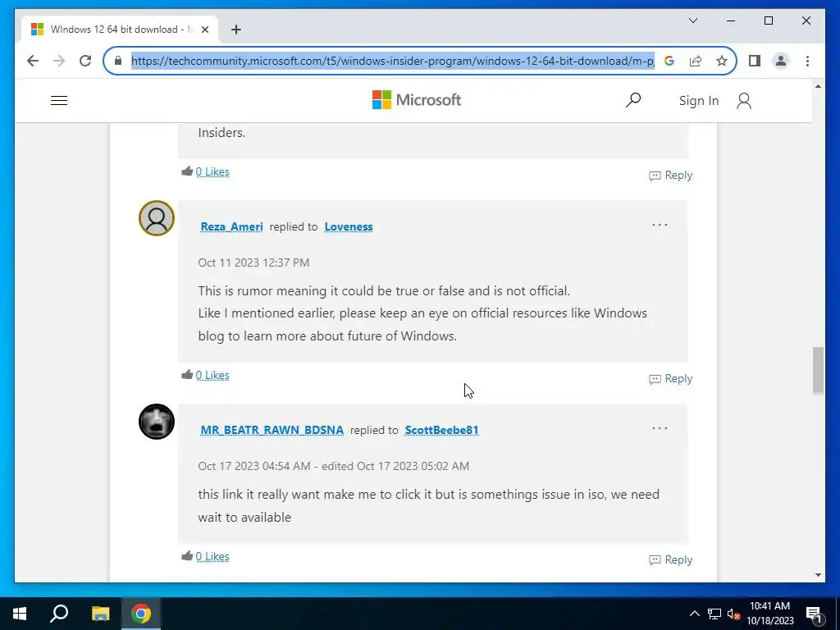The width and height of the screenshot is (840, 630).
Task: Open site search magnifier icon
Action: (633, 100)
